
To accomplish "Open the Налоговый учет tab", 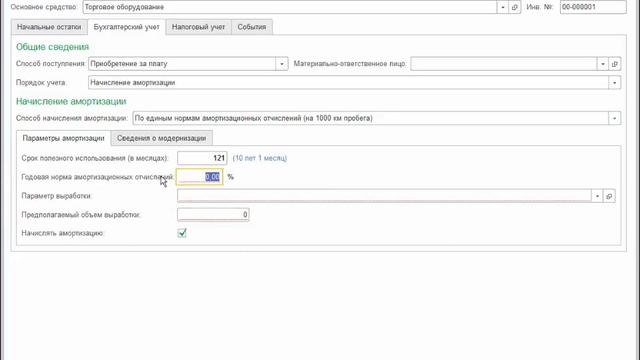I will click(198, 27).
